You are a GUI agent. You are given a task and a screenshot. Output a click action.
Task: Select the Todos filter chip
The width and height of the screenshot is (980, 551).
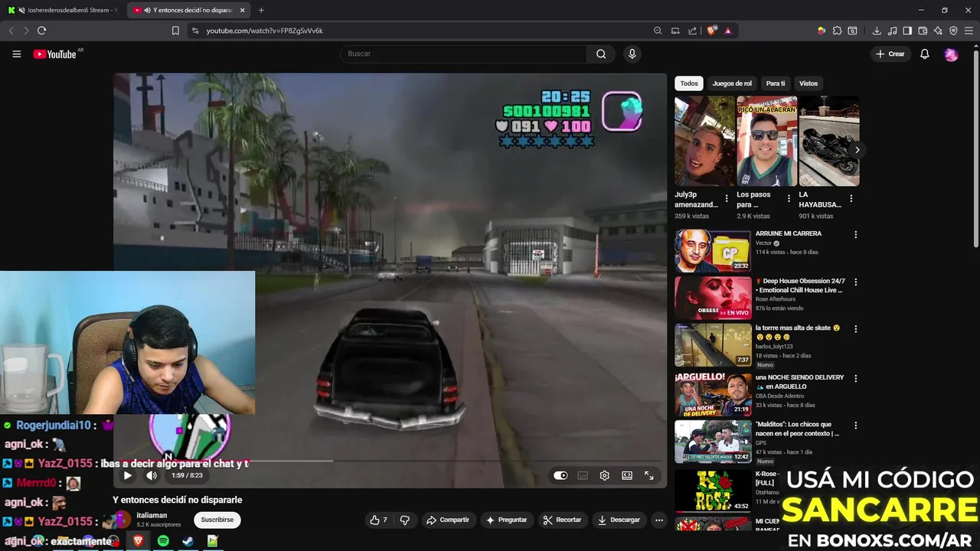click(x=689, y=83)
